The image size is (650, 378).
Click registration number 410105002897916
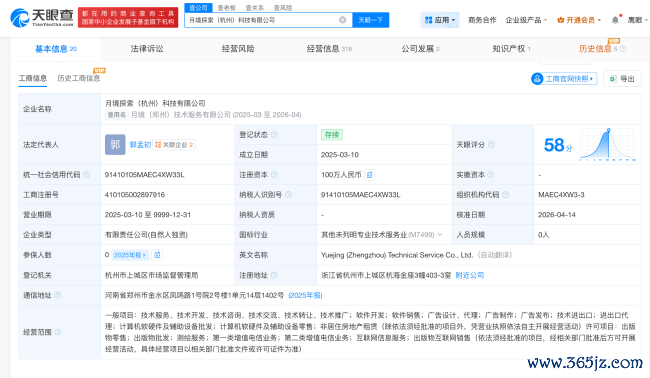135,194
